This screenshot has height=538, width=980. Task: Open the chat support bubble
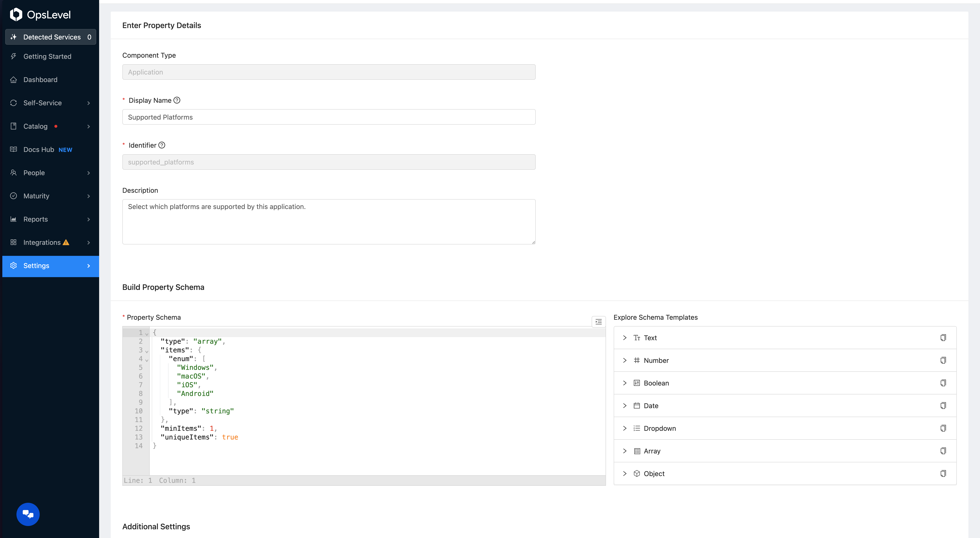coord(28,514)
